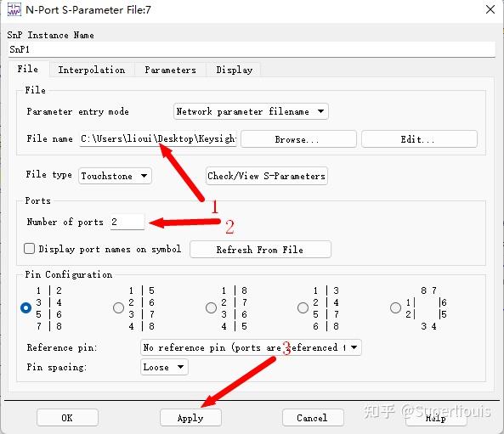Select pin configuration 1|8 2|7 layout
504x434 pixels.
click(x=211, y=307)
